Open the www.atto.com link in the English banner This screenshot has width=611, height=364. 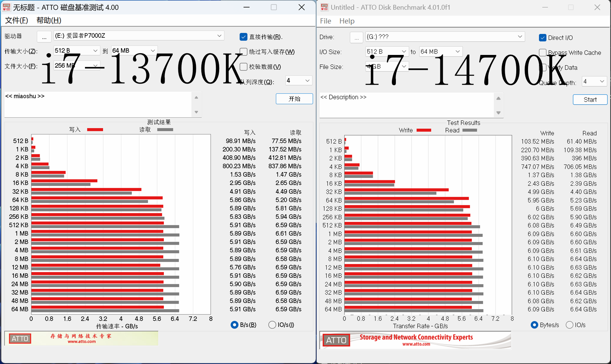[x=416, y=344]
